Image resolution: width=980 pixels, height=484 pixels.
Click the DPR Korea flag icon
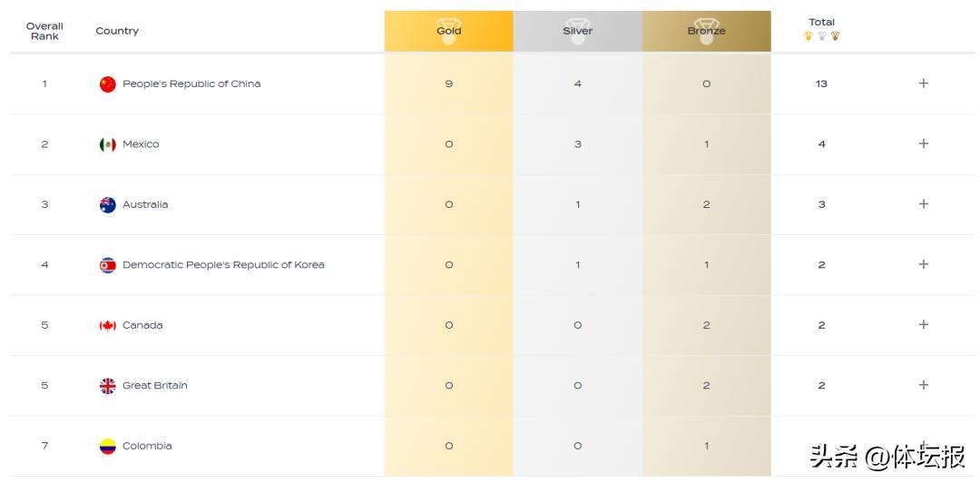click(108, 265)
